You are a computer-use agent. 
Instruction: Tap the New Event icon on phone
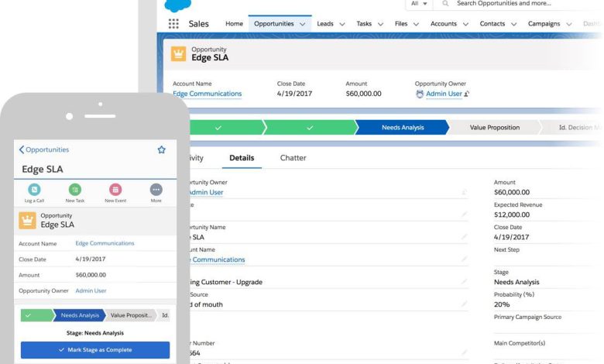coord(115,190)
